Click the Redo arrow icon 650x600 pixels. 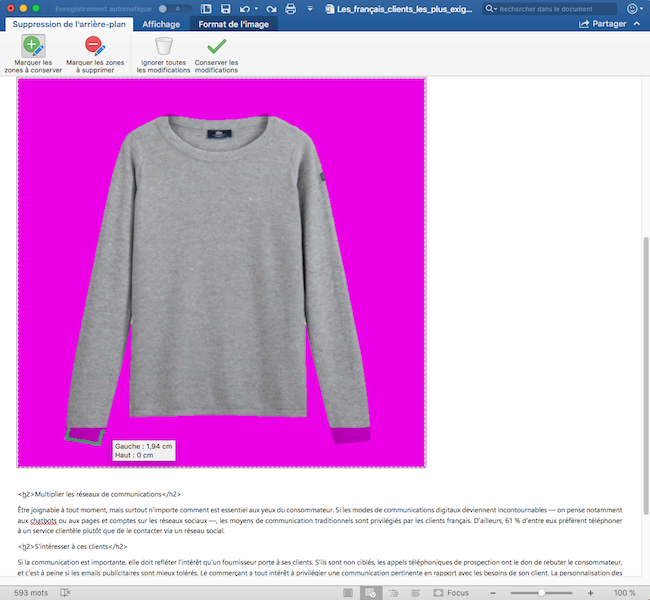(x=272, y=9)
